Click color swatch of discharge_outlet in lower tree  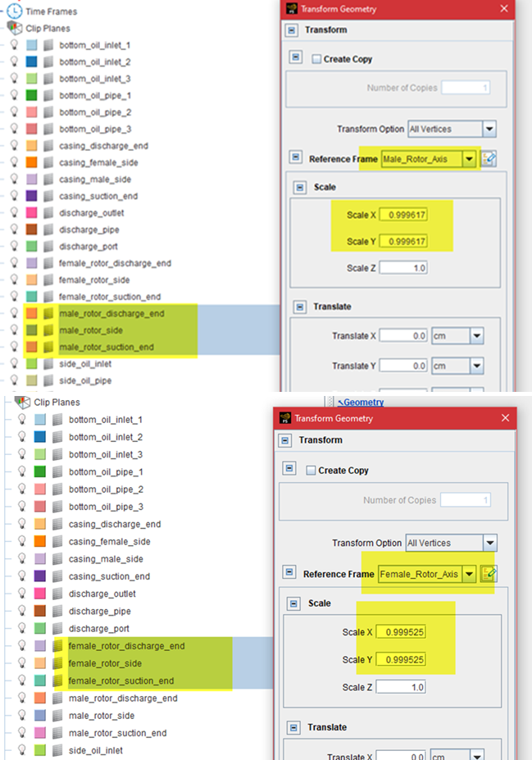click(x=40, y=594)
